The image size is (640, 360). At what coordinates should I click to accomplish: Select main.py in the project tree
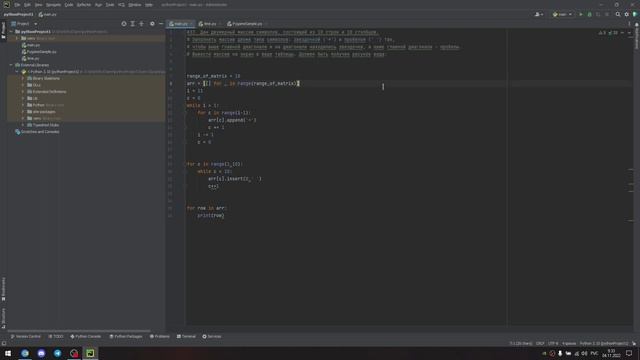click(31, 45)
